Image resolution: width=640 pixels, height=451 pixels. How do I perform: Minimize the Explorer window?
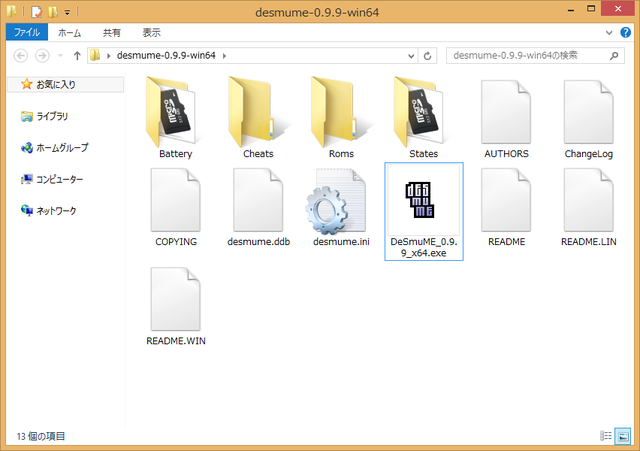click(x=571, y=9)
